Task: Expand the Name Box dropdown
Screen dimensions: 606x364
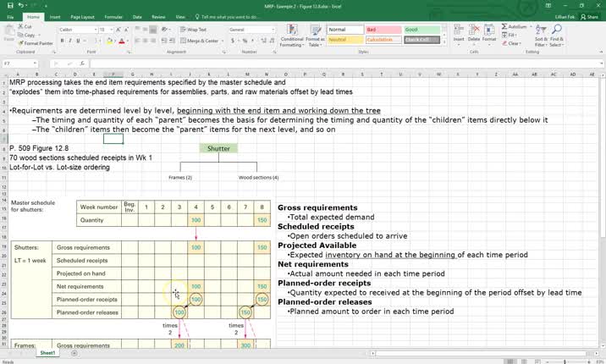Action: pos(35,63)
